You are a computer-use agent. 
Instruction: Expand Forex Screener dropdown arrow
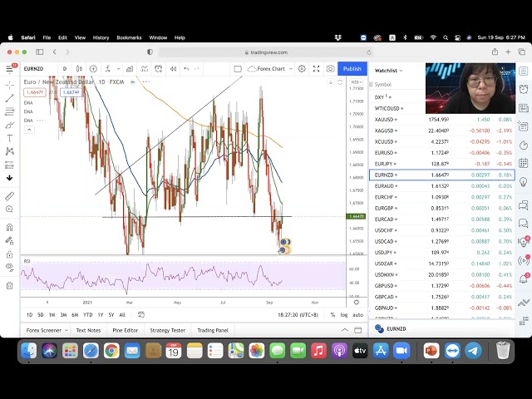click(66, 330)
